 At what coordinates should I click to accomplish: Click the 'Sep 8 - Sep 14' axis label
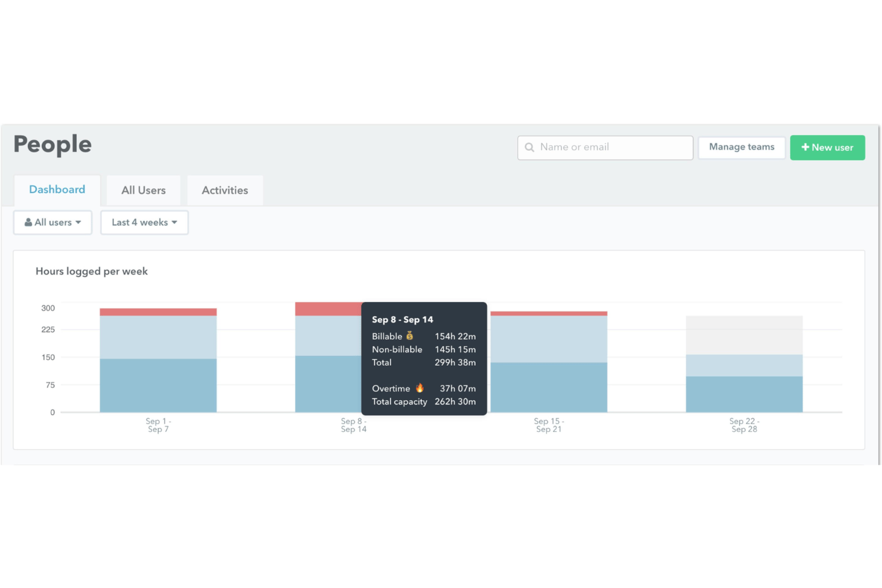[x=353, y=425]
